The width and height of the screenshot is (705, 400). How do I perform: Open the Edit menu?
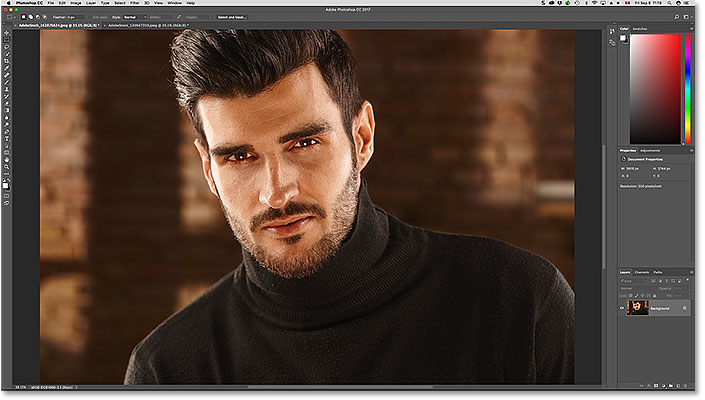click(x=62, y=3)
